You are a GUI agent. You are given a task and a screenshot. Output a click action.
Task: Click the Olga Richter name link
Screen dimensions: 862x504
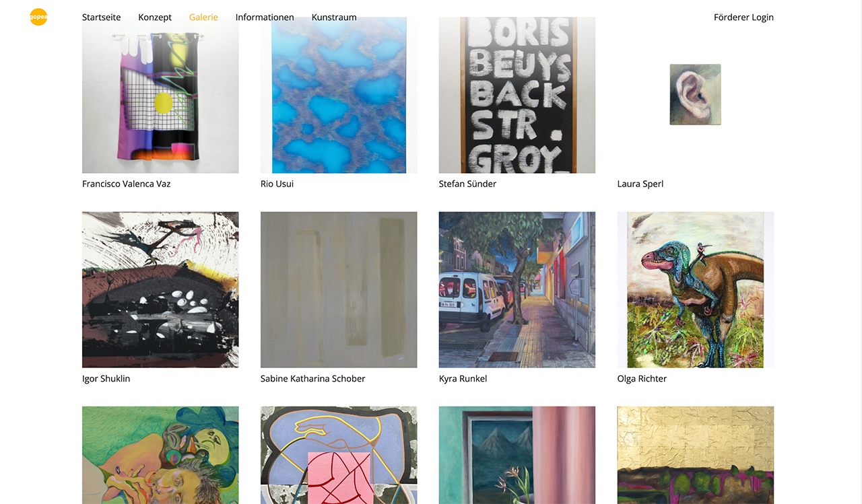click(642, 379)
